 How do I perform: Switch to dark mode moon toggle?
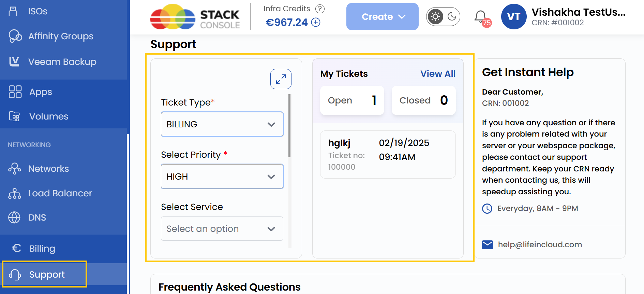[452, 16]
